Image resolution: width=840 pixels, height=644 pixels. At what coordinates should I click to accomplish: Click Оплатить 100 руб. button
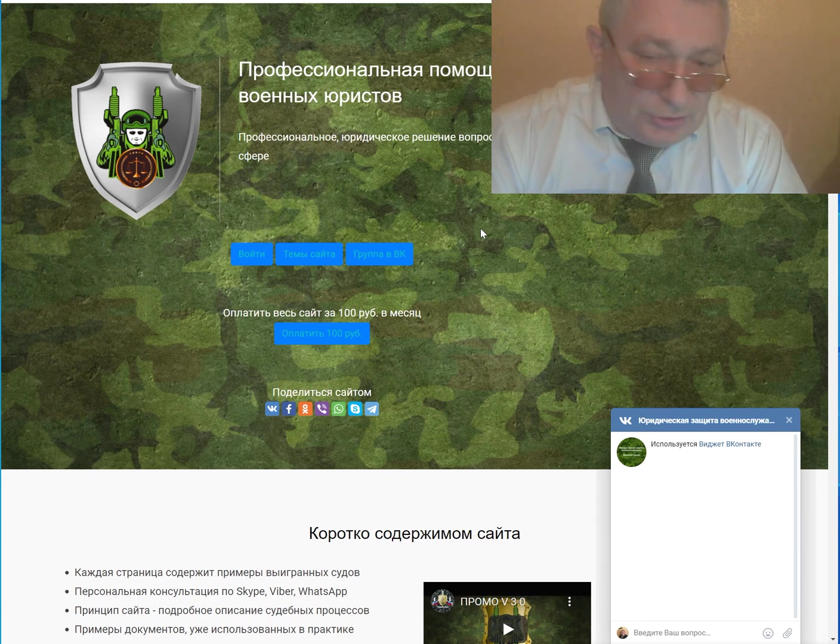pos(322,333)
